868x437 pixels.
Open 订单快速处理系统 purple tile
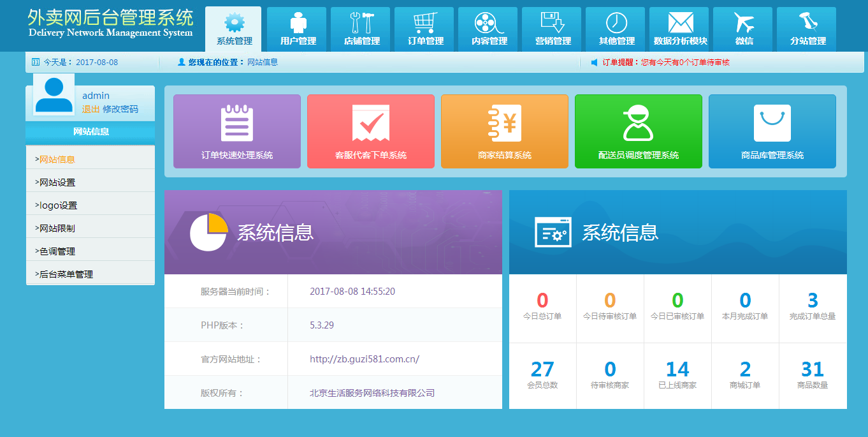pyautogui.click(x=237, y=131)
